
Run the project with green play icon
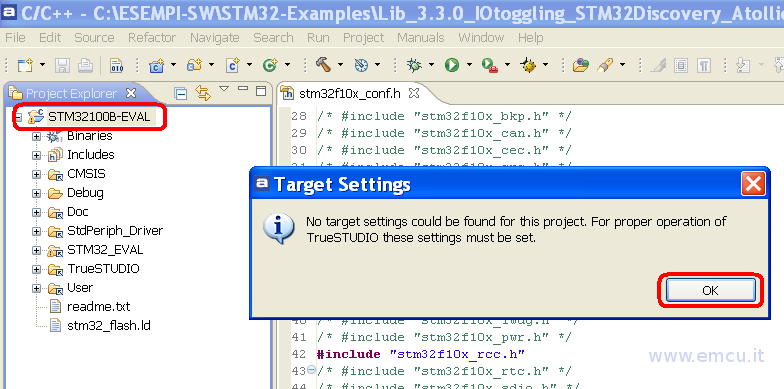pos(452,64)
